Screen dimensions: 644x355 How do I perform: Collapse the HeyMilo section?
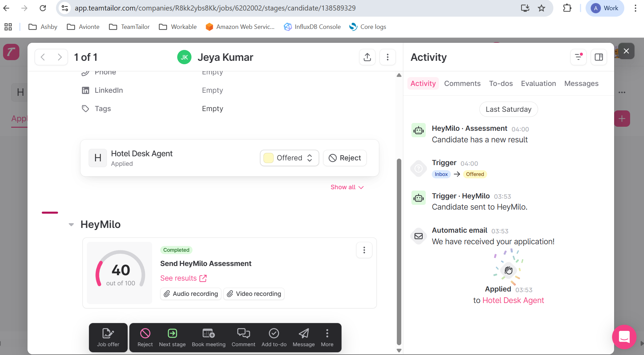pos(71,225)
